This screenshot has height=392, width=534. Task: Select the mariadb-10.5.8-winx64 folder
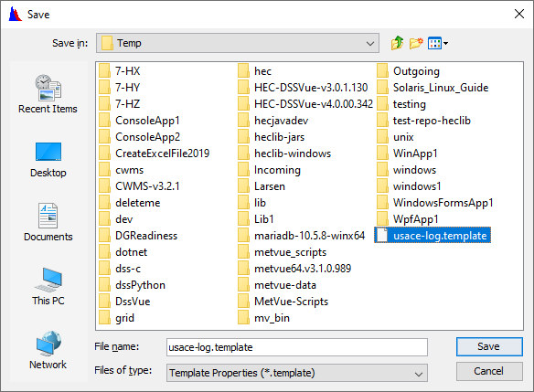(x=301, y=236)
